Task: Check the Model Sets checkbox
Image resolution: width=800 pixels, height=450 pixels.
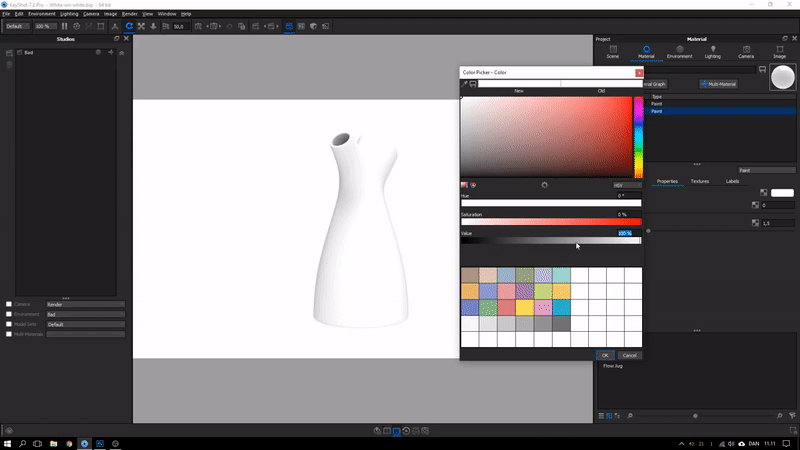Action: coord(9,324)
